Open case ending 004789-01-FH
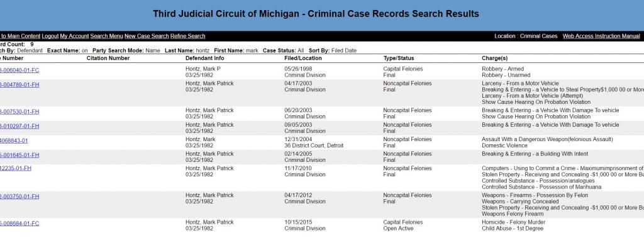This screenshot has width=644, height=252. pyautogui.click(x=20, y=84)
